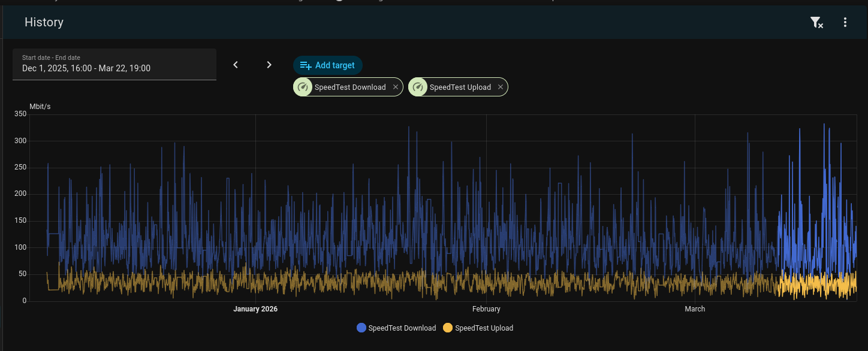
Task: Open the options menu from the History bar
Action: (845, 22)
